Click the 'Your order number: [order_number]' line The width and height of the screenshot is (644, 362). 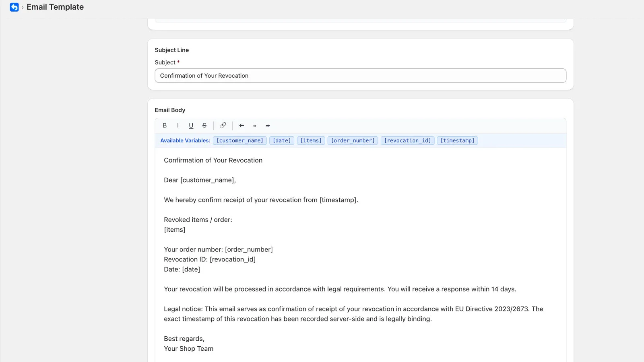[218, 249]
